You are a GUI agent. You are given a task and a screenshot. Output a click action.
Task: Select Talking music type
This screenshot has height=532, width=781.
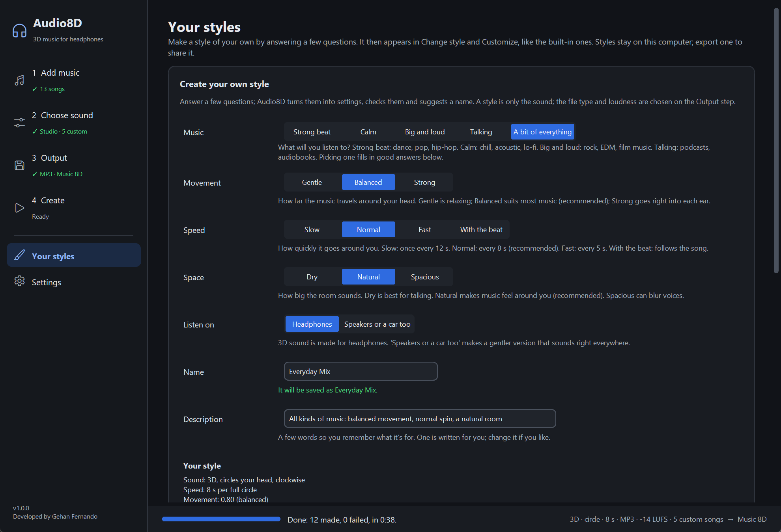point(481,132)
